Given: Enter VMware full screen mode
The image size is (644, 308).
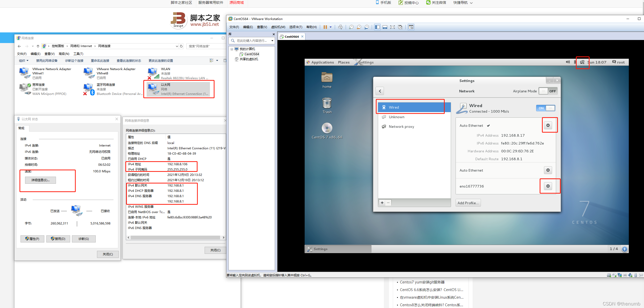Looking at the screenshot, I should coord(393,27).
